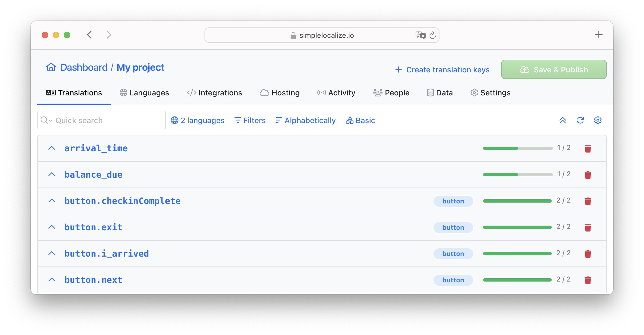Viewport: 644px width, 335px height.
Task: Switch to the Languages tab
Action: 144,93
